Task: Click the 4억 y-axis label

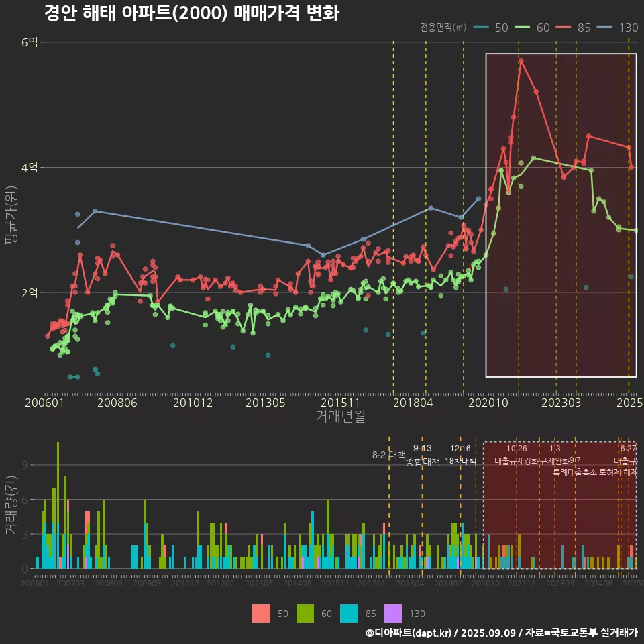Action: (30, 167)
